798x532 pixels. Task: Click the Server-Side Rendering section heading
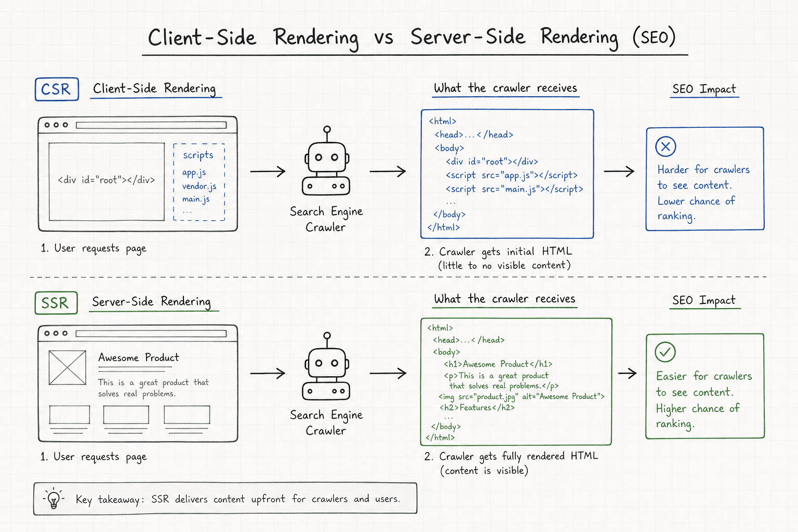[151, 301]
